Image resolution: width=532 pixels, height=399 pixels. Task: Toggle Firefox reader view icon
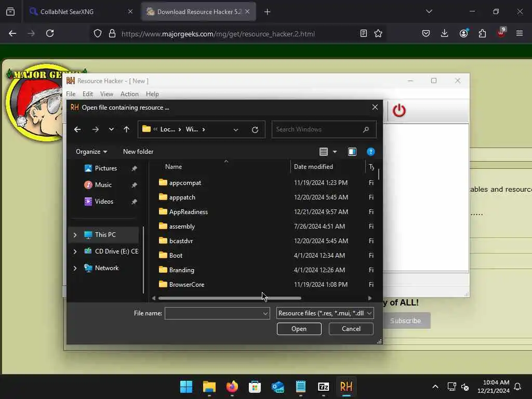point(363,33)
